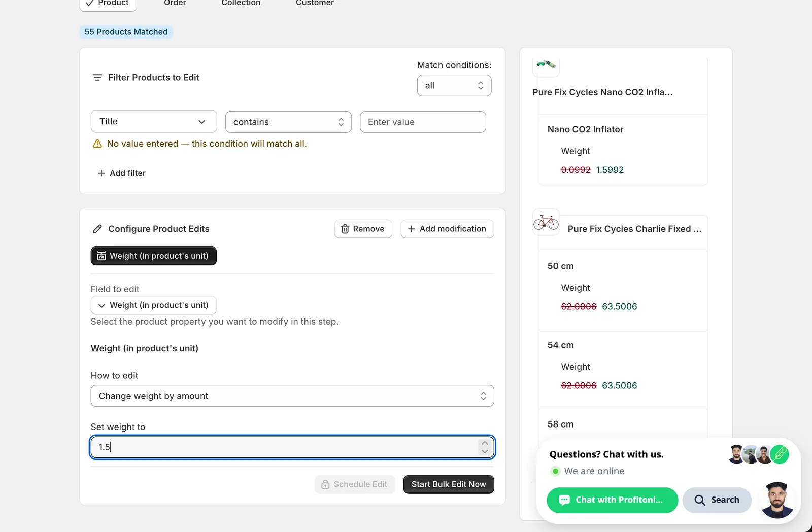Open the Nano CO2 Inflator product thumbnail

pyautogui.click(x=546, y=64)
